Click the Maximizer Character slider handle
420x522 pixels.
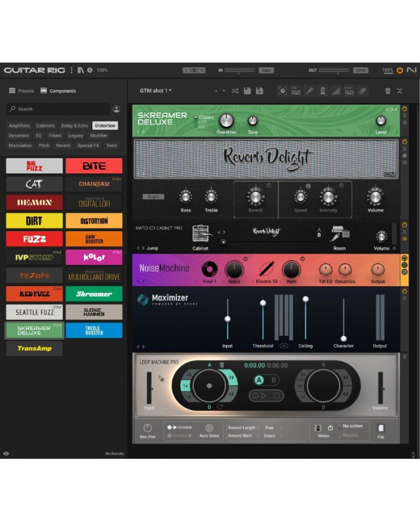(x=344, y=339)
